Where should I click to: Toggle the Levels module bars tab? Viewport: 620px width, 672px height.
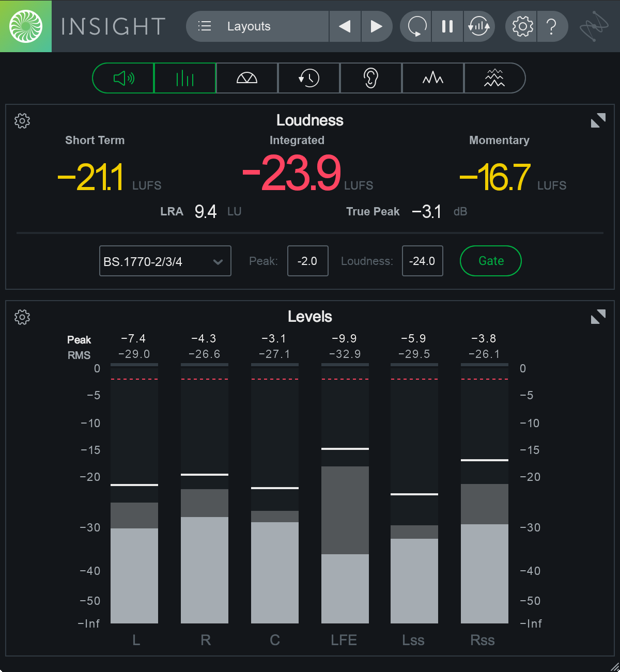pos(185,79)
